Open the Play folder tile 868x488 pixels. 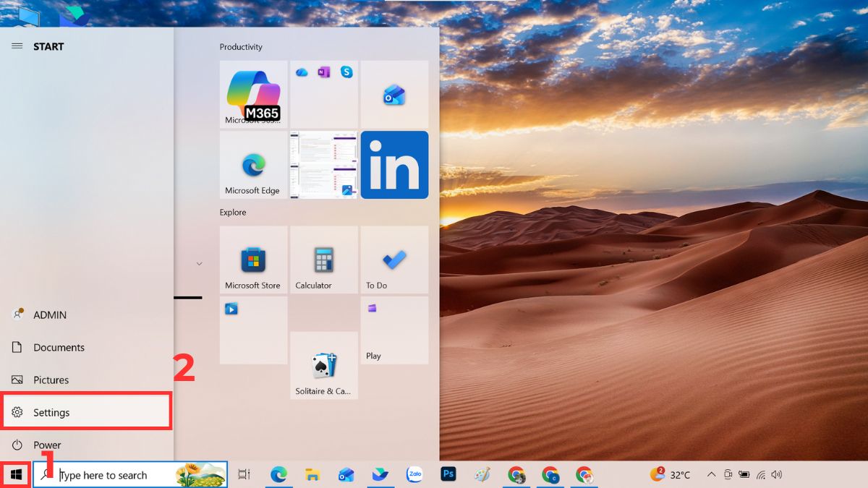coord(394,330)
